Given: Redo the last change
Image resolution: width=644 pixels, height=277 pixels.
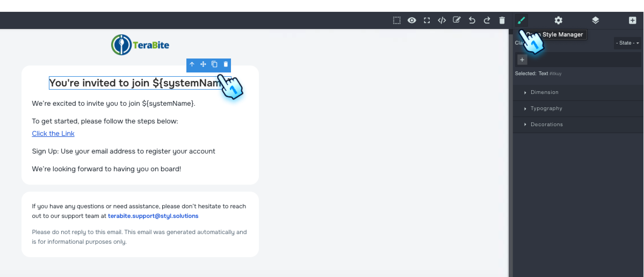Looking at the screenshot, I should point(487,20).
